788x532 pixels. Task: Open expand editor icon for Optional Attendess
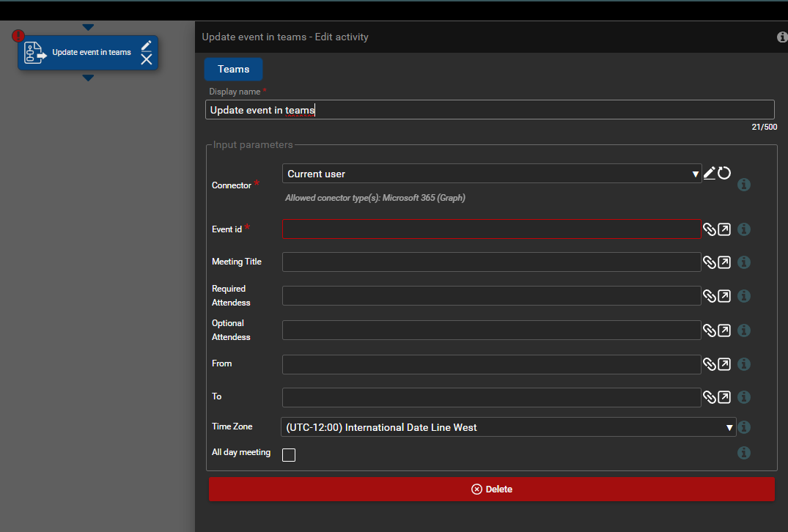(x=724, y=330)
